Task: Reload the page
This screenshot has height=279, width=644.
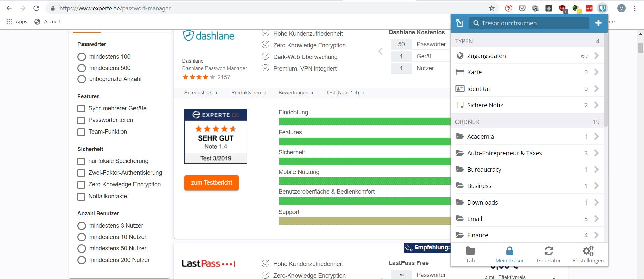Action: (36, 8)
